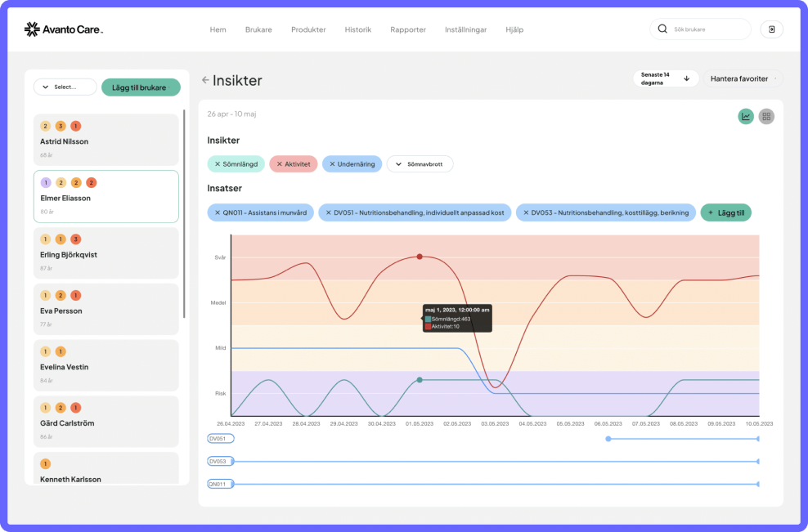This screenshot has height=532, width=808.
Task: Click the search magnifier icon
Action: pos(662,29)
